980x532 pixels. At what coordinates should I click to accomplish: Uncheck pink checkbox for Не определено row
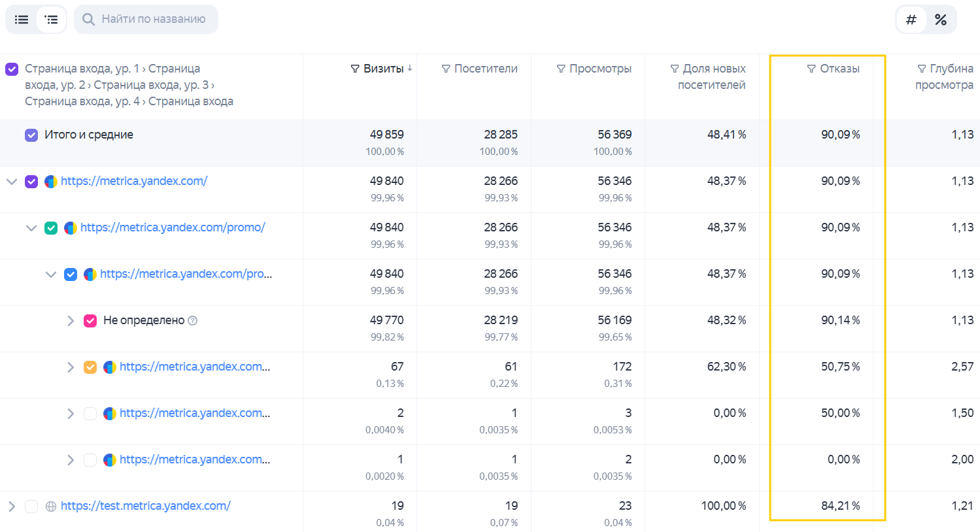(90, 321)
